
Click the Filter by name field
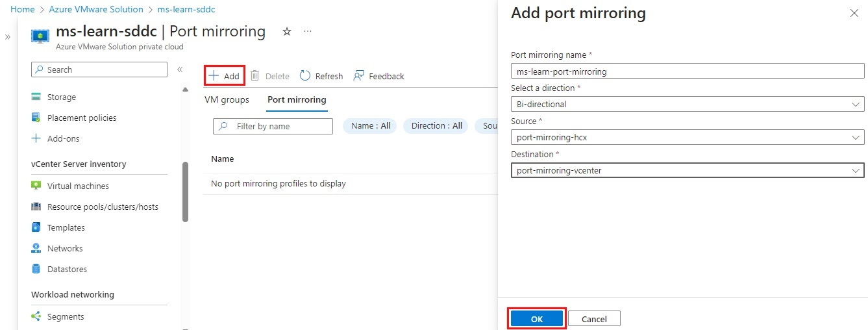(273, 126)
